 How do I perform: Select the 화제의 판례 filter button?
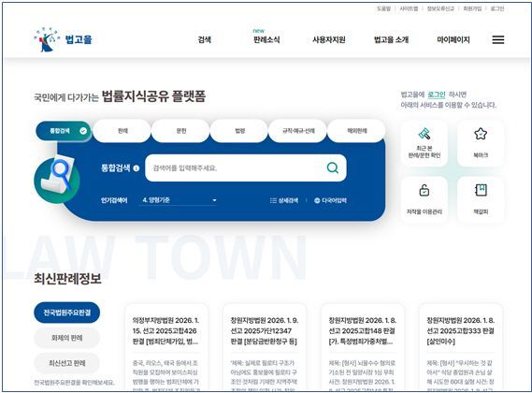point(66,338)
